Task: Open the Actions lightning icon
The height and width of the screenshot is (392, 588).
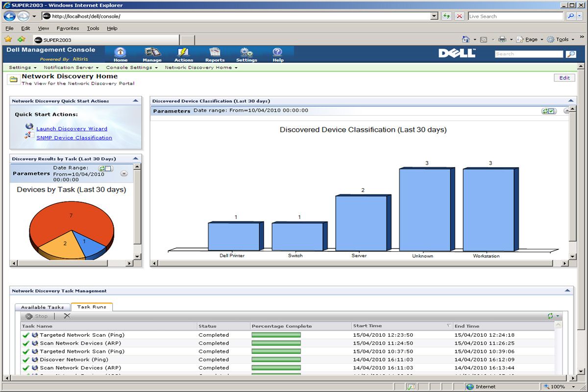Action: (x=184, y=54)
